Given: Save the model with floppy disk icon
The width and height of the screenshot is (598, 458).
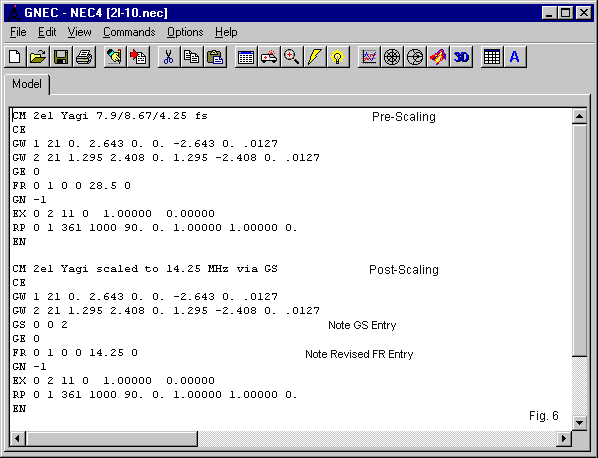Looking at the screenshot, I should tap(61, 57).
